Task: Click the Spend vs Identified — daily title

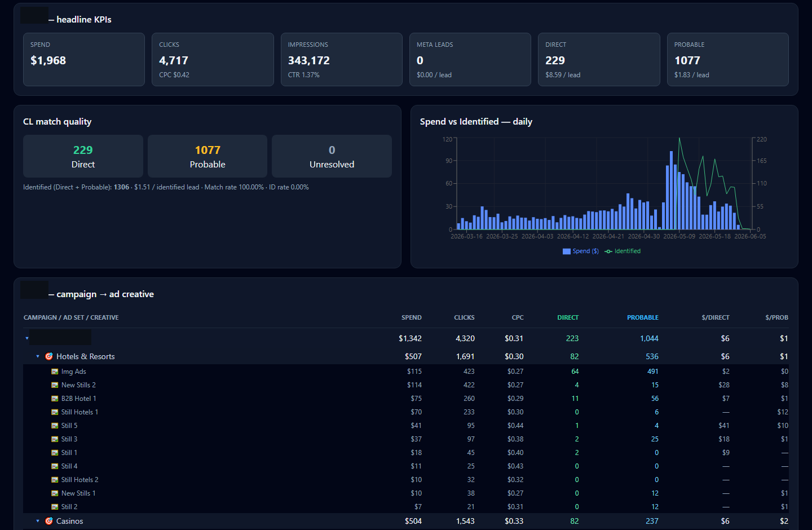Action: [x=476, y=122]
